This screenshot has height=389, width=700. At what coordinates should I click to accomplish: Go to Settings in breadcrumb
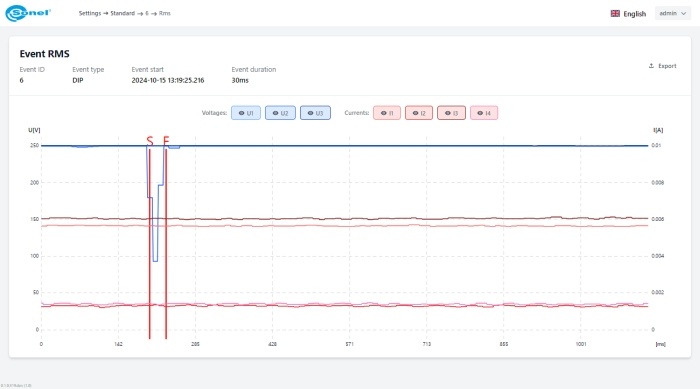[90, 13]
